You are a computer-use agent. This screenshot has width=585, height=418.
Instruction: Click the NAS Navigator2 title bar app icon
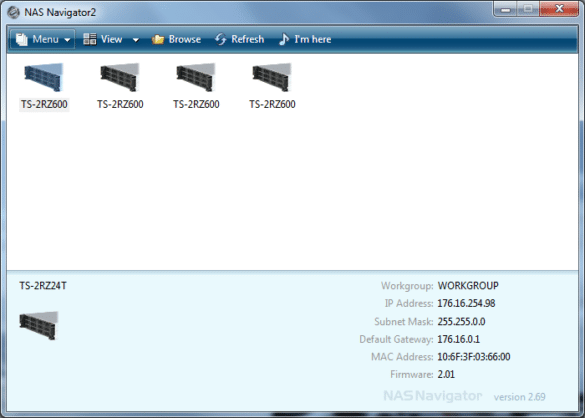13,12
